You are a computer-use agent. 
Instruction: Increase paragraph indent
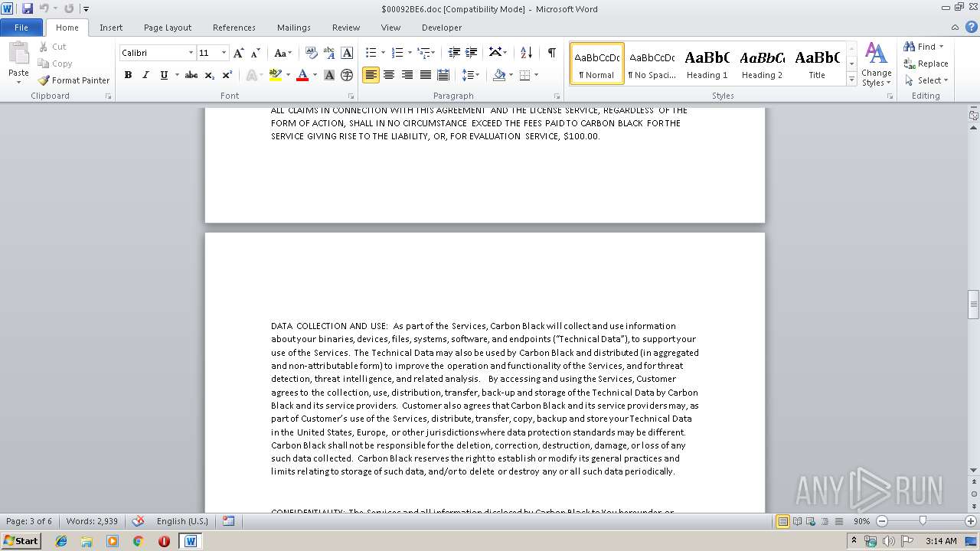pos(472,53)
